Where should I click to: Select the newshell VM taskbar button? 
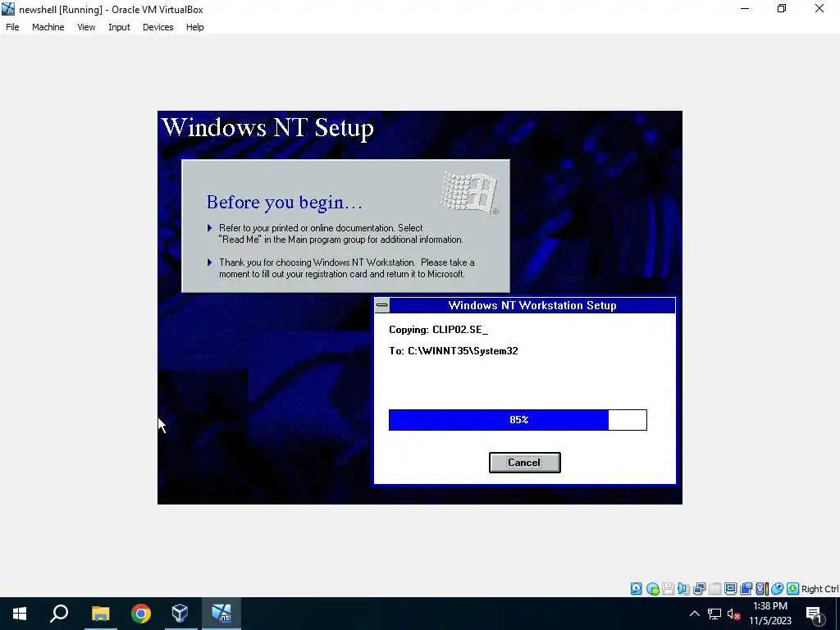pos(221,614)
